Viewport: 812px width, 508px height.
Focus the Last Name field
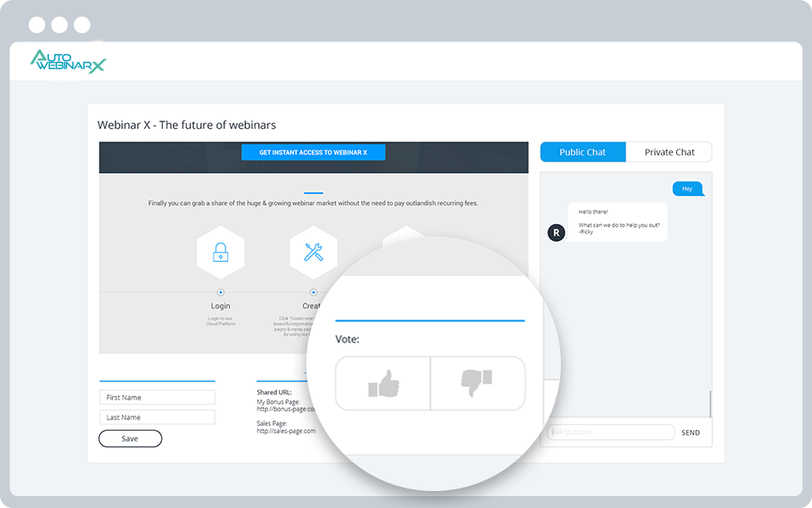click(x=157, y=417)
